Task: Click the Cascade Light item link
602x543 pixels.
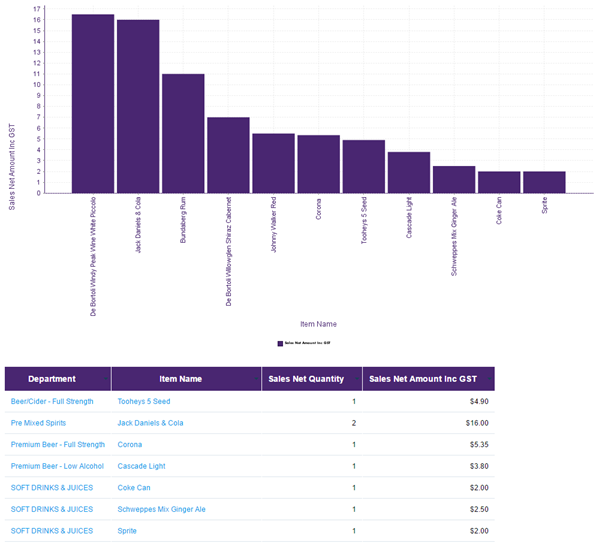Action: point(141,466)
